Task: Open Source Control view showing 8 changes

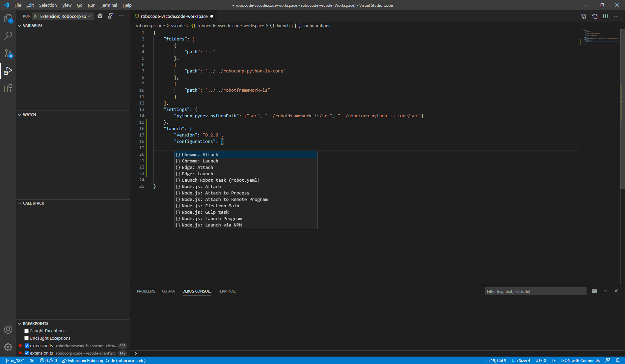Action: (x=8, y=53)
